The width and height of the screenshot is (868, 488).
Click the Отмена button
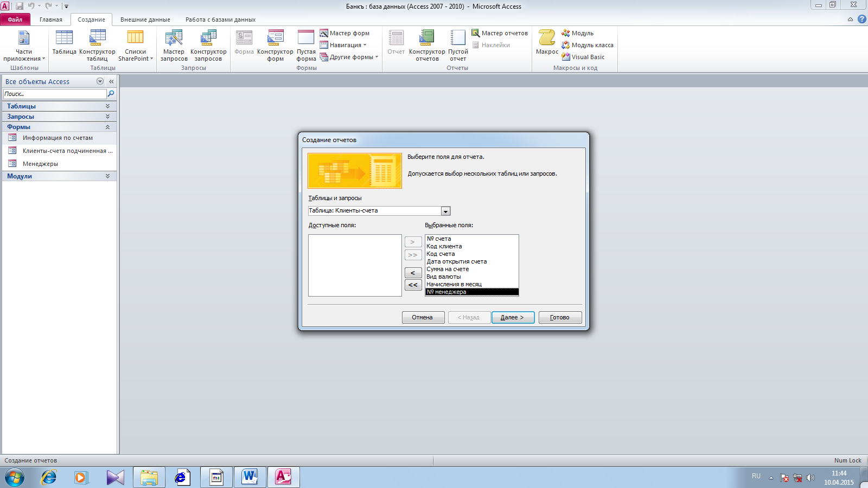[x=423, y=318]
